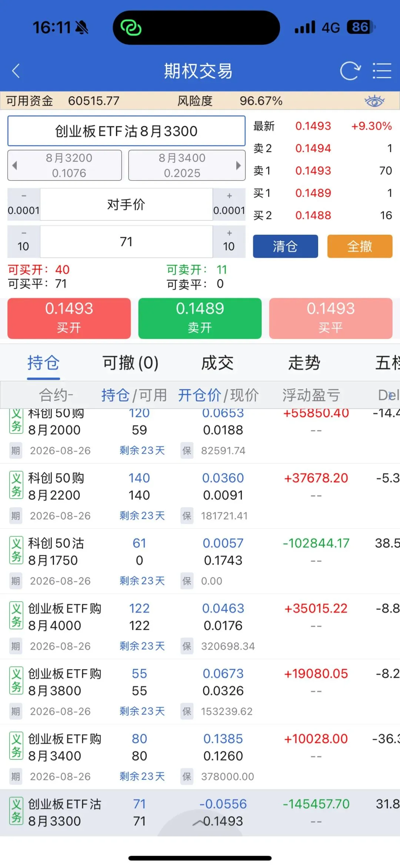Tap 义务 badge on 科创50购 8月2200
The width and height of the screenshot is (400, 868).
(16, 485)
